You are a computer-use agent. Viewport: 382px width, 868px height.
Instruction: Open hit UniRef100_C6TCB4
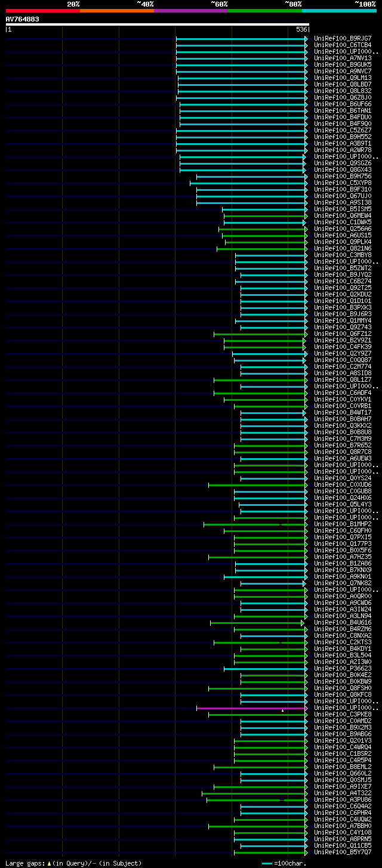click(343, 45)
